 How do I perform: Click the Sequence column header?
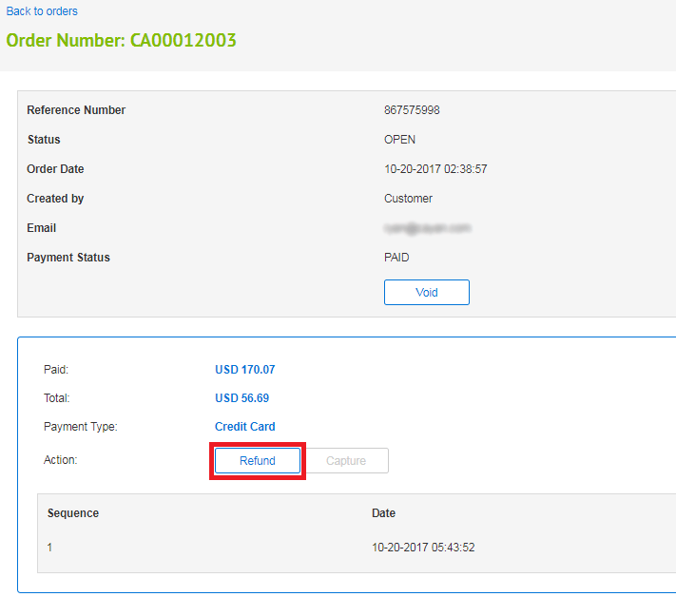(73, 513)
